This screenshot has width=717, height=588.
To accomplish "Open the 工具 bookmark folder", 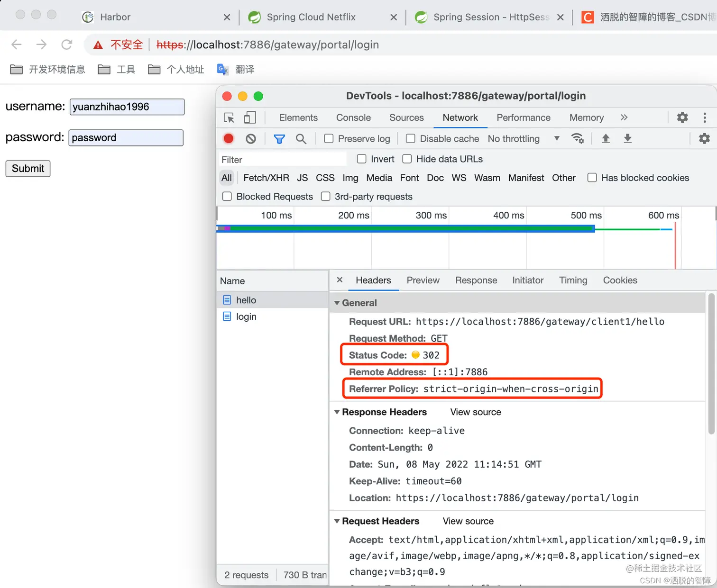I will (117, 70).
